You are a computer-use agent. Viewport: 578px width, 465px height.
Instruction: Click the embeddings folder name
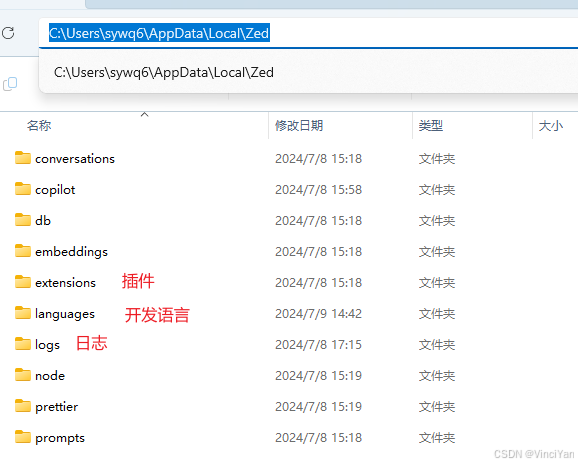point(72,252)
